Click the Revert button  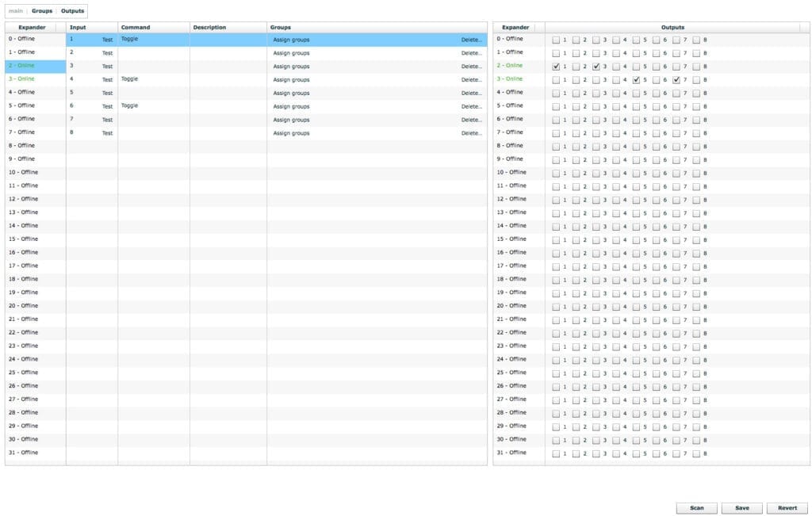click(787, 508)
